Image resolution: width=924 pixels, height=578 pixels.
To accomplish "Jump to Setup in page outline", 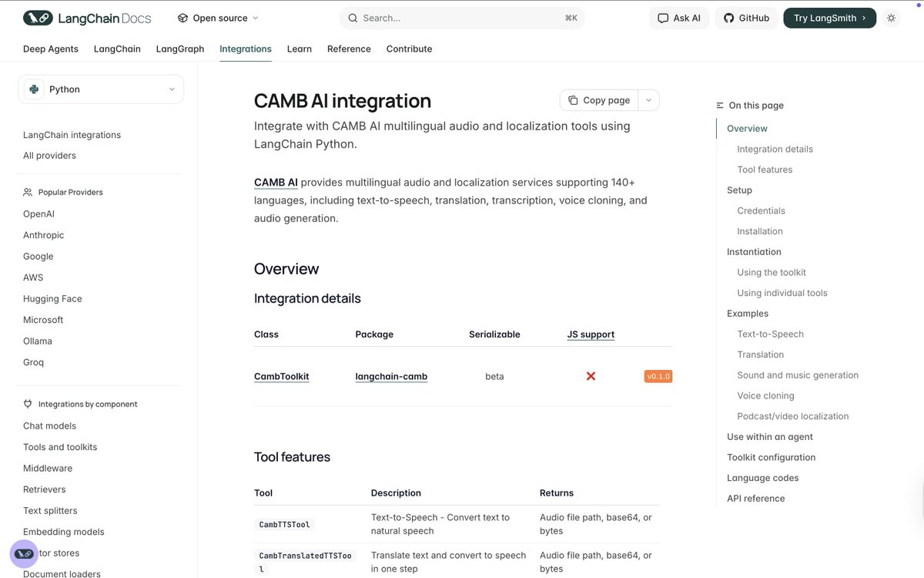I will tap(739, 190).
